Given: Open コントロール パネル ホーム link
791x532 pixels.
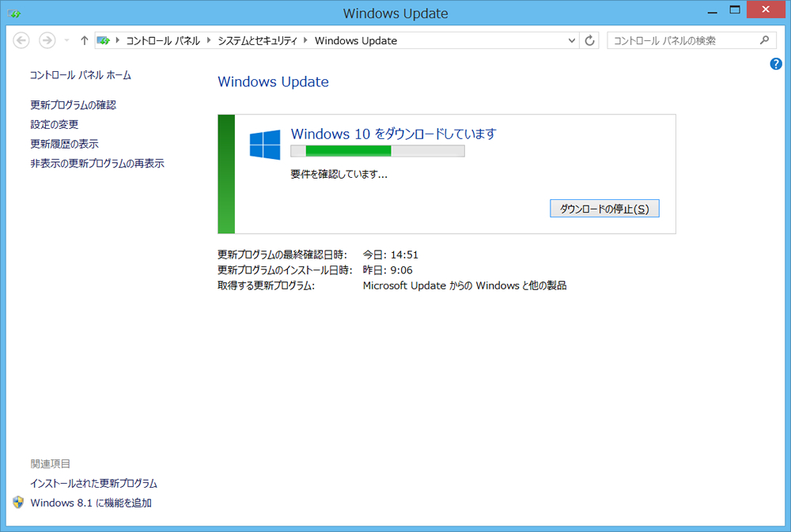Looking at the screenshot, I should click(x=81, y=75).
